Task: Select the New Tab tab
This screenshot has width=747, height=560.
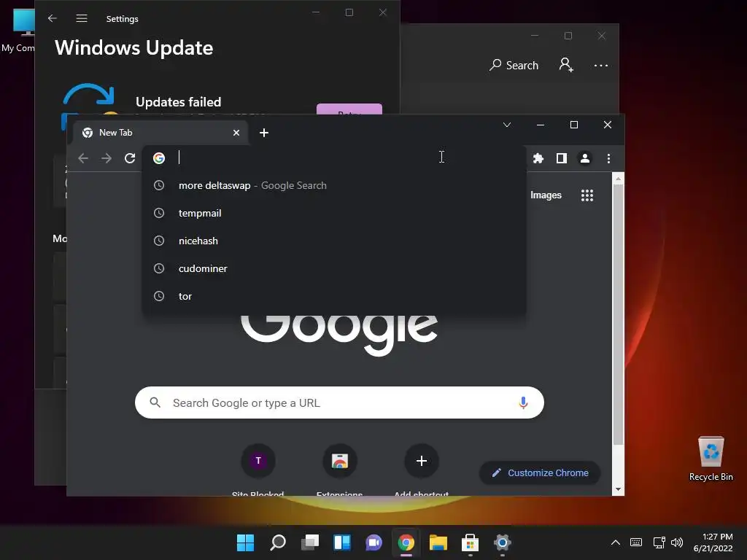Action: [x=160, y=133]
